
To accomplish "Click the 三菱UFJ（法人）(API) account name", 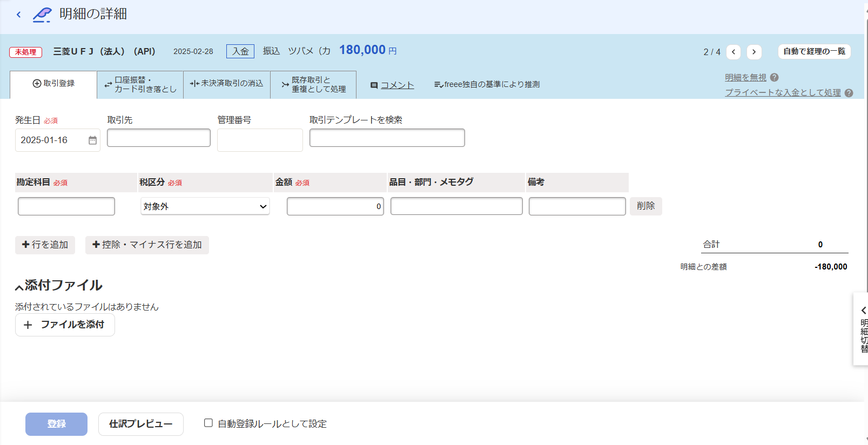I will [104, 51].
